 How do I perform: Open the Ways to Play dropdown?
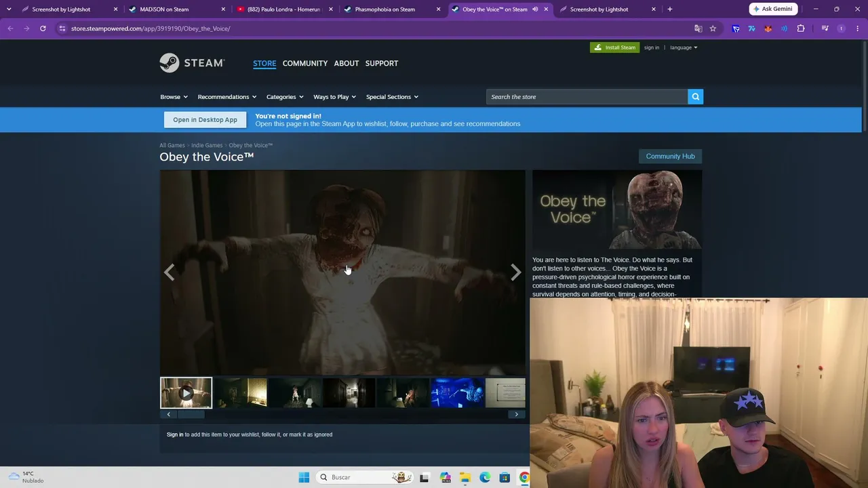334,97
